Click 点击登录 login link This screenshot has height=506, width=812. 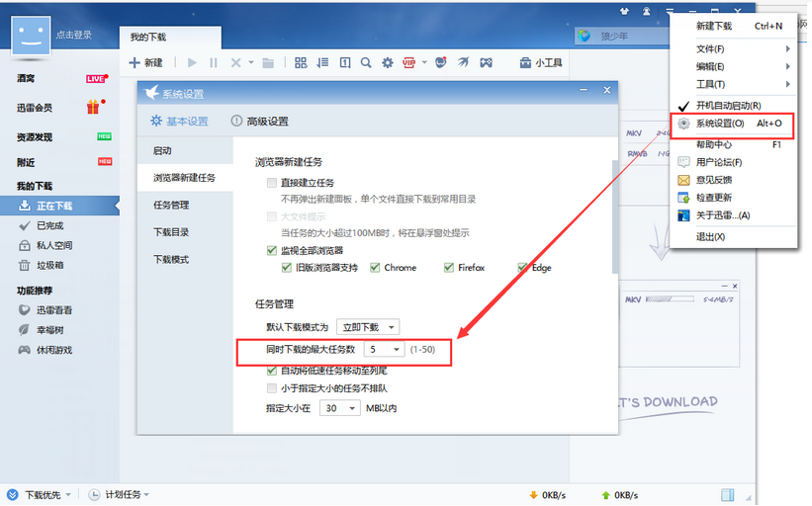[74, 35]
